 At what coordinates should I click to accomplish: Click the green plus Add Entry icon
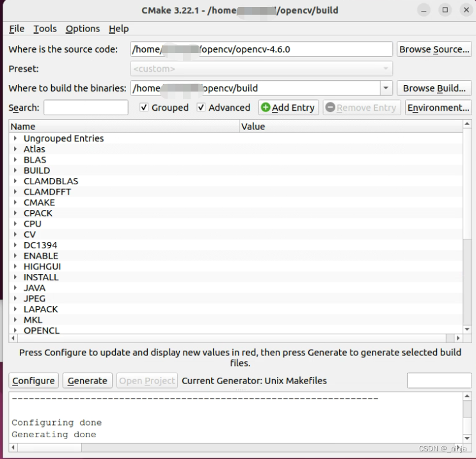(266, 108)
